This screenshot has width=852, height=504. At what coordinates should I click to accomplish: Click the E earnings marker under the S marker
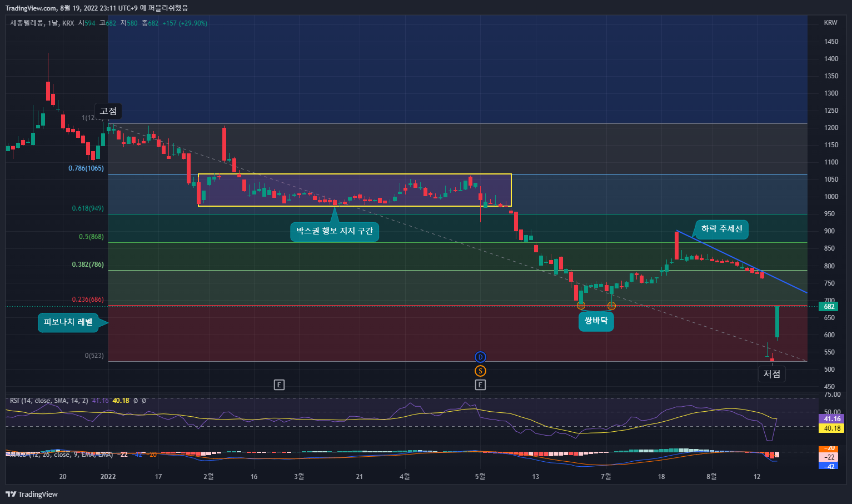click(x=480, y=385)
